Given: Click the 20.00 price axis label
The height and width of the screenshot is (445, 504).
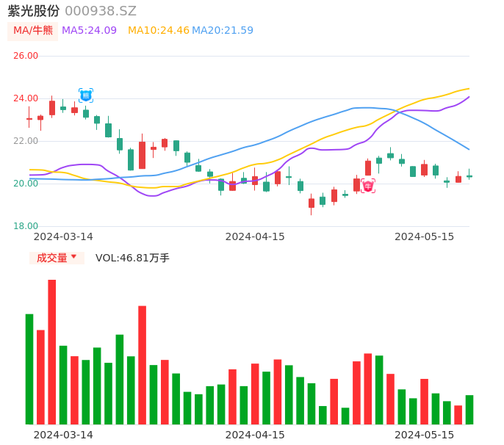Looking at the screenshot, I should tap(26, 184).
